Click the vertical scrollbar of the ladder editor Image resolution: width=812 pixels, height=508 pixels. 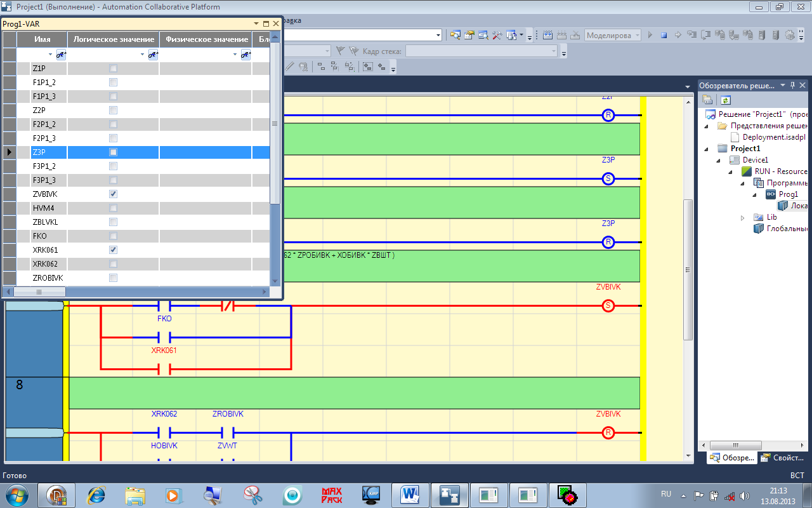pyautogui.click(x=688, y=270)
